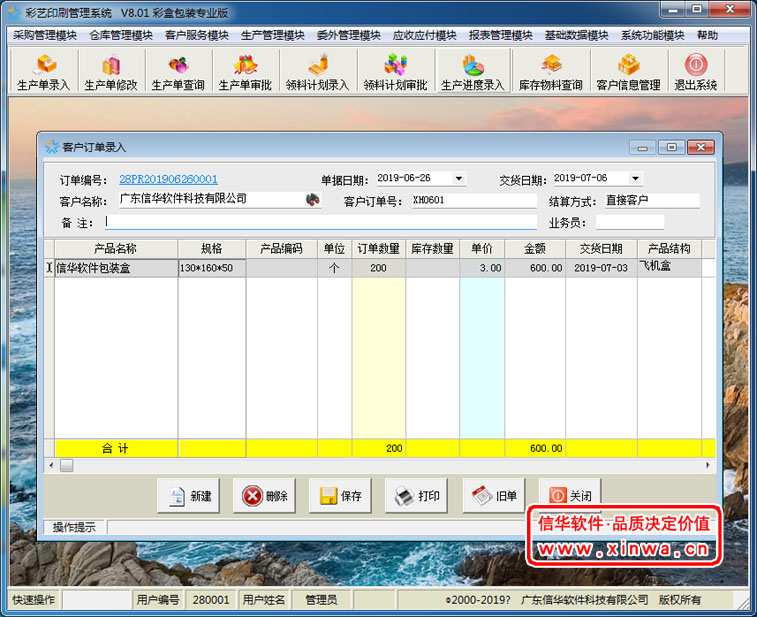Click the 打印 button

pos(416,496)
